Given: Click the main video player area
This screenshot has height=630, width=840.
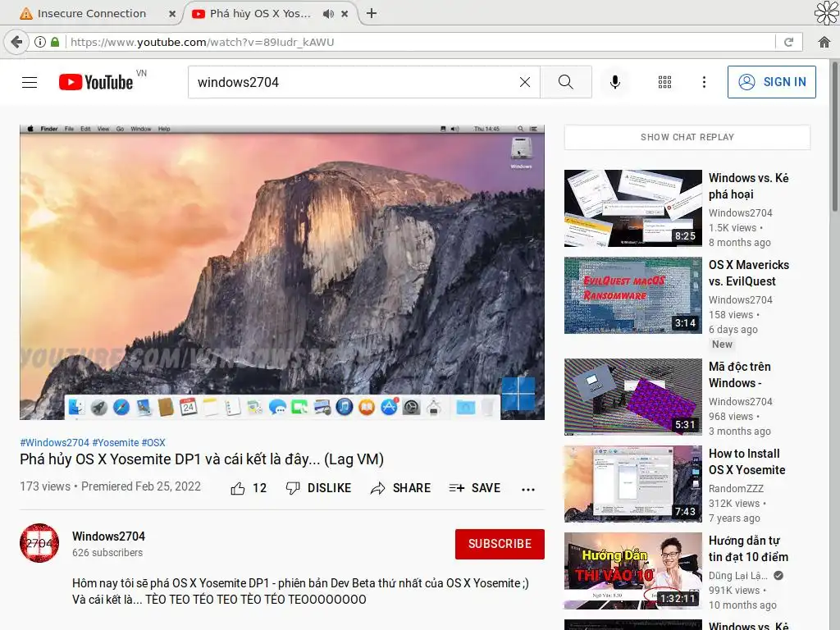Looking at the screenshot, I should point(282,272).
